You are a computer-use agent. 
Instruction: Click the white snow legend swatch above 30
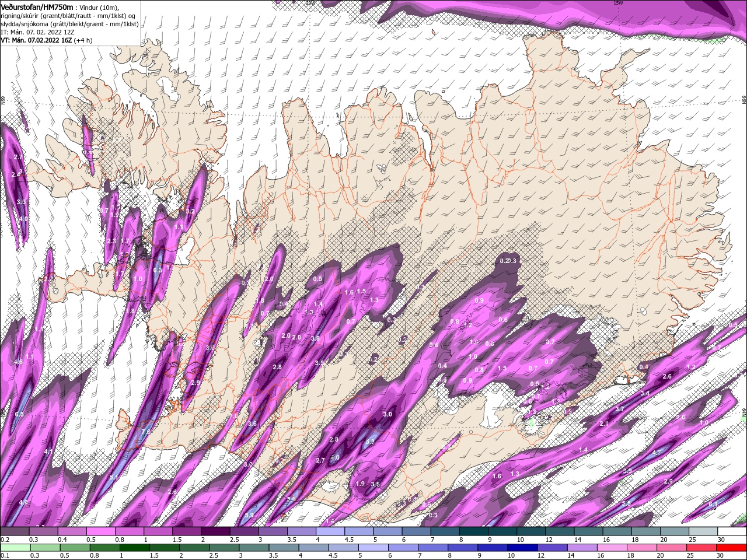(x=732, y=531)
